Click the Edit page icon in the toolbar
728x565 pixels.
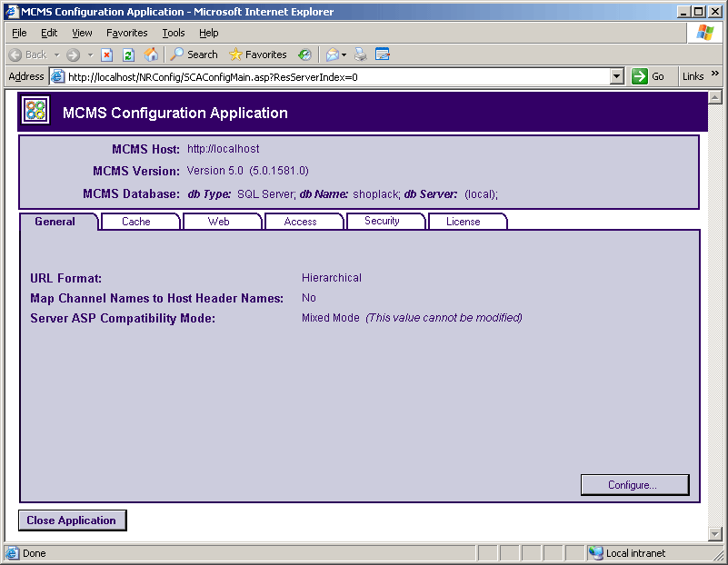[382, 55]
